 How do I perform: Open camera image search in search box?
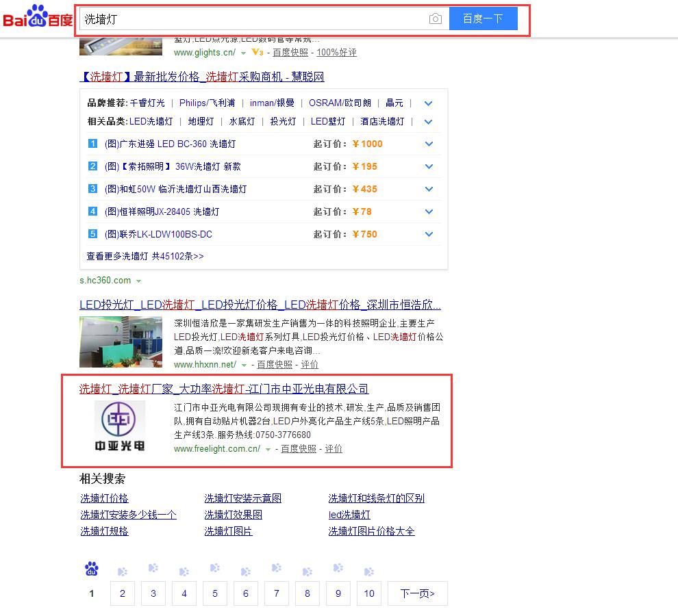[x=436, y=19]
